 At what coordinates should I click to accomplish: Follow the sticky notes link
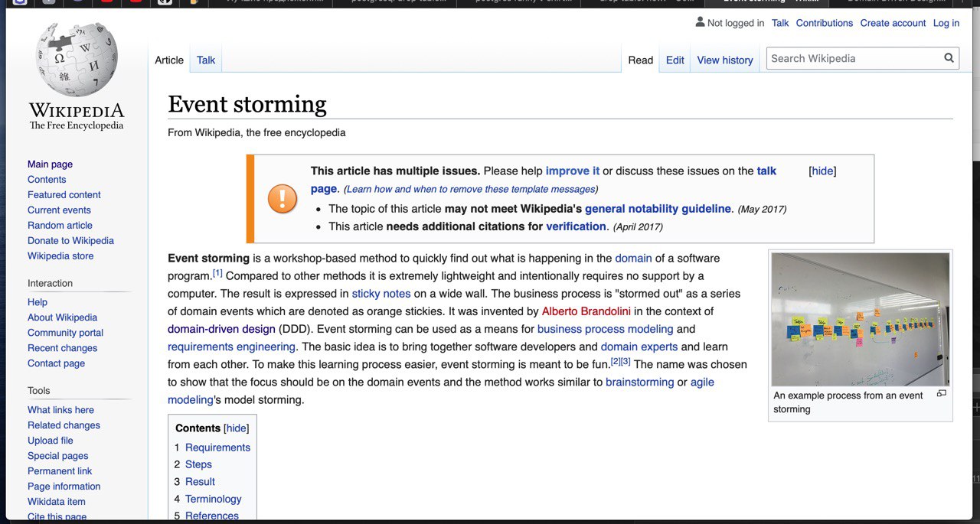tap(381, 294)
